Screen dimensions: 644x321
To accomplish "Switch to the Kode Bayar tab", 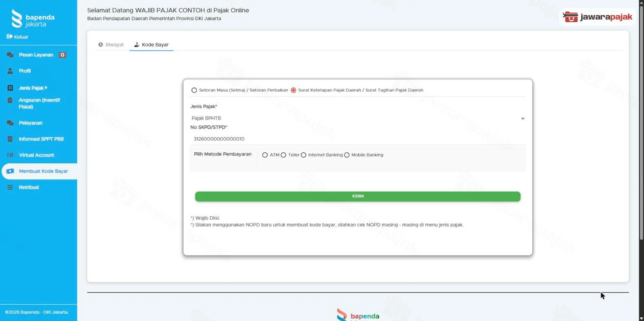I will (151, 44).
